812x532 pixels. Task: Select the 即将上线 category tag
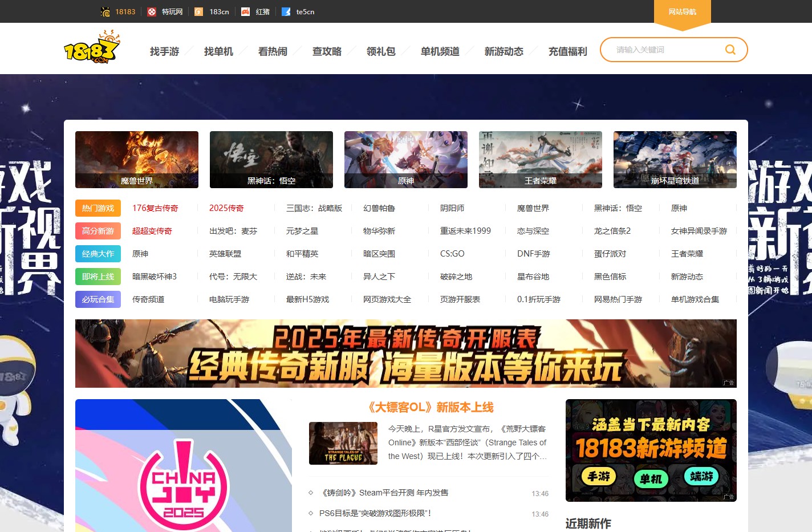[x=98, y=277]
